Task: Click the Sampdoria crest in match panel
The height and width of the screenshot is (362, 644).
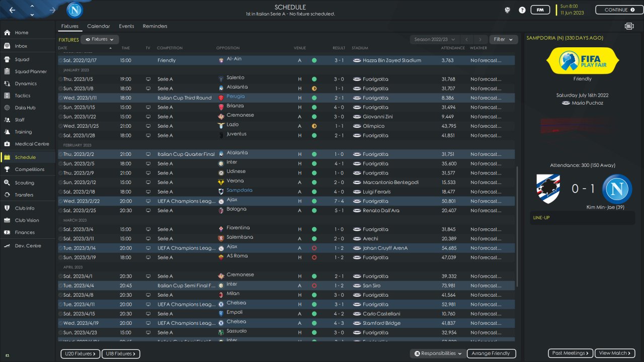Action: (x=548, y=189)
